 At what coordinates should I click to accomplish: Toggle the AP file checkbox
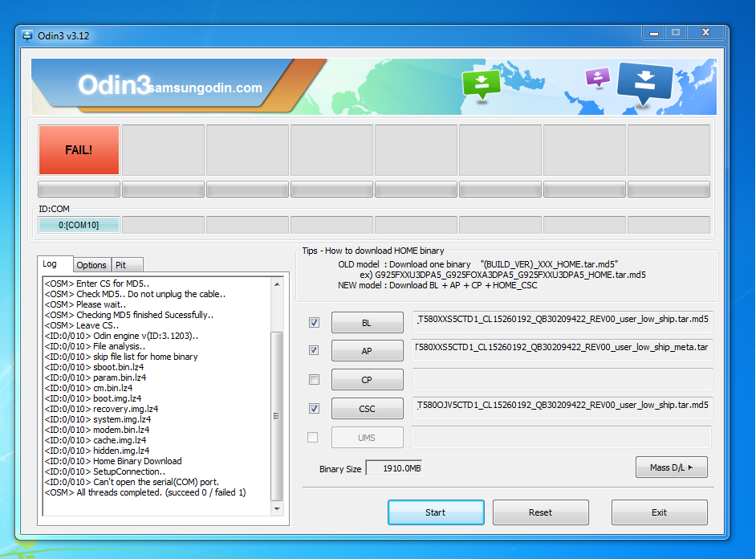[x=314, y=350]
